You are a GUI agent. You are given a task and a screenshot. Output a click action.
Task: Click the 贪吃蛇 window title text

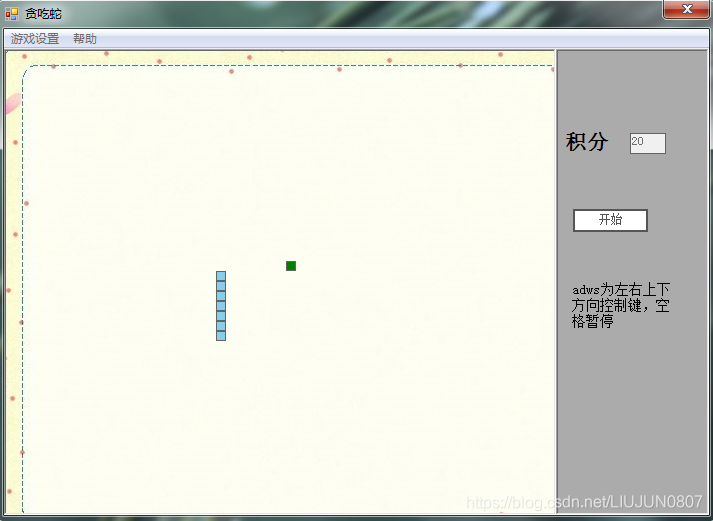tap(43, 14)
